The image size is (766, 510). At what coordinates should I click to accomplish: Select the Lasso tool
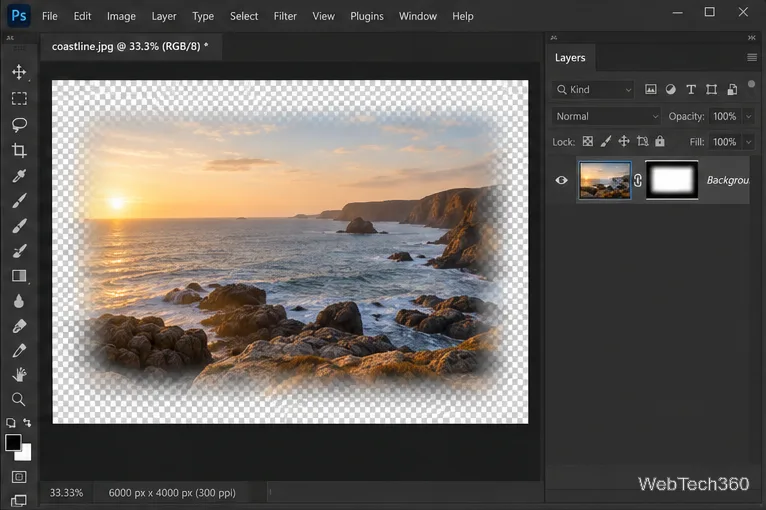pos(19,125)
